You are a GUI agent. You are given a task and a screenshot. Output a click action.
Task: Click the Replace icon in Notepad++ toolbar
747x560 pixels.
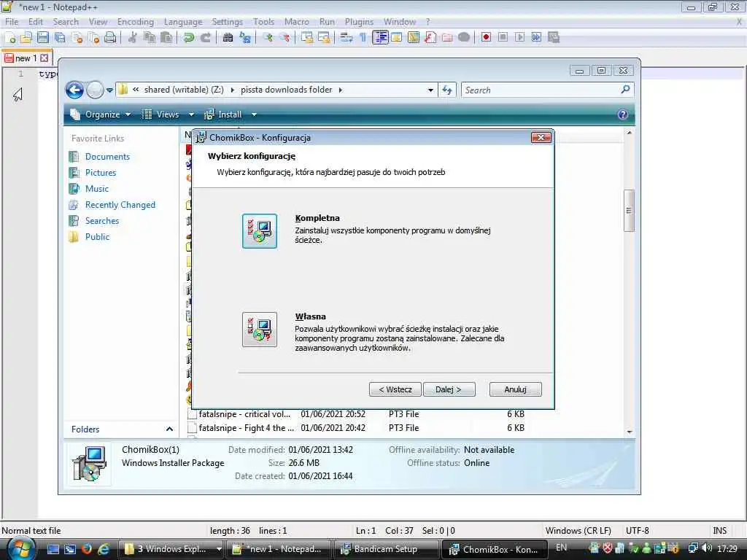click(x=245, y=38)
